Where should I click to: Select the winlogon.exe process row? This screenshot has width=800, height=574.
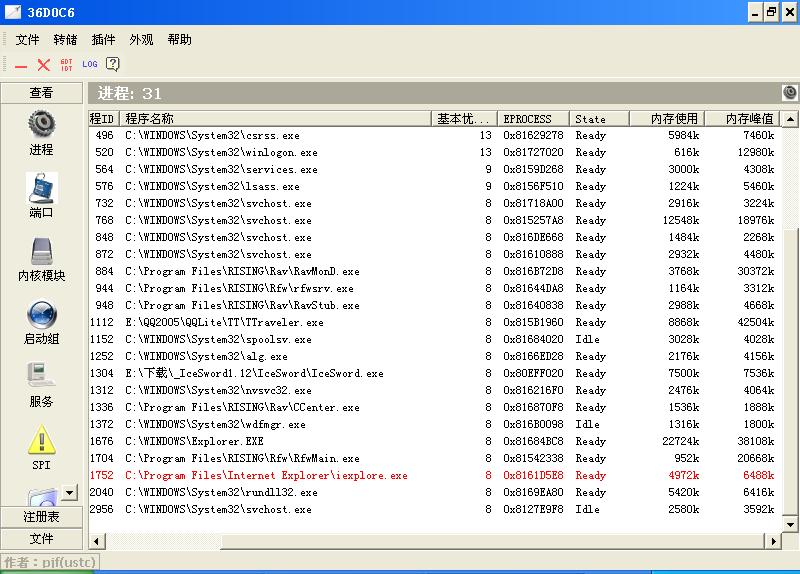[x=434, y=152]
